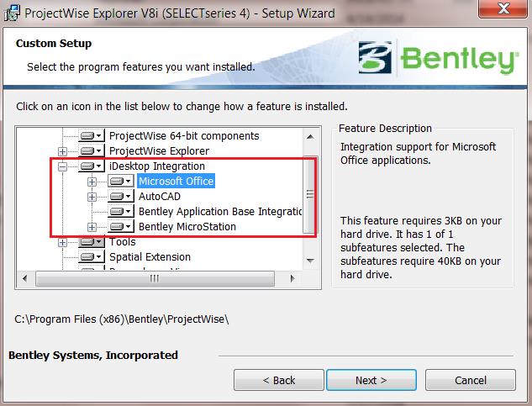Cancel the setup wizard
The height and width of the screenshot is (406, 532).
point(471,380)
